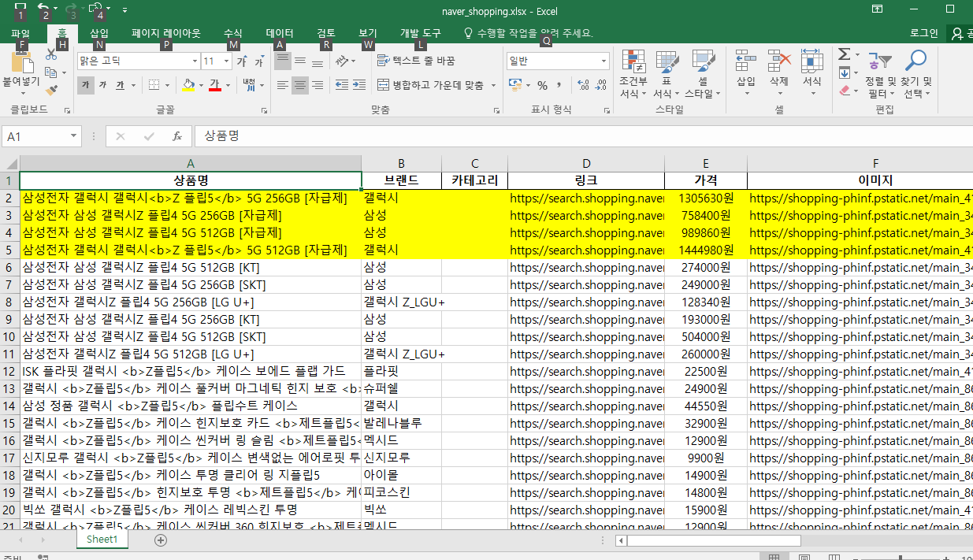Open 표 서식 table formatting
Viewport: 973px width, 560px height.
[x=667, y=74]
